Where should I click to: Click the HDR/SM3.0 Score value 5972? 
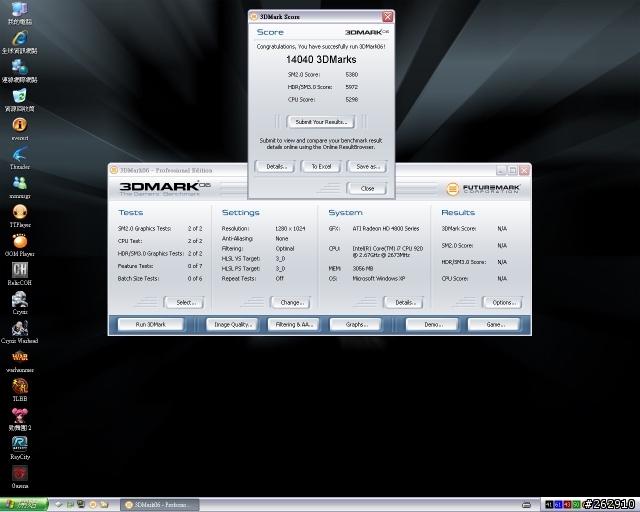[351, 87]
